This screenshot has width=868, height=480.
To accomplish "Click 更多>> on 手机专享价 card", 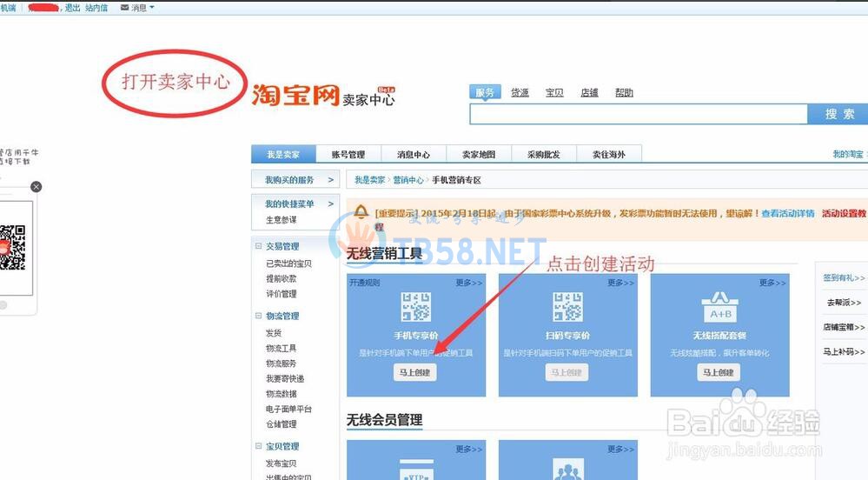I will 469,283.
